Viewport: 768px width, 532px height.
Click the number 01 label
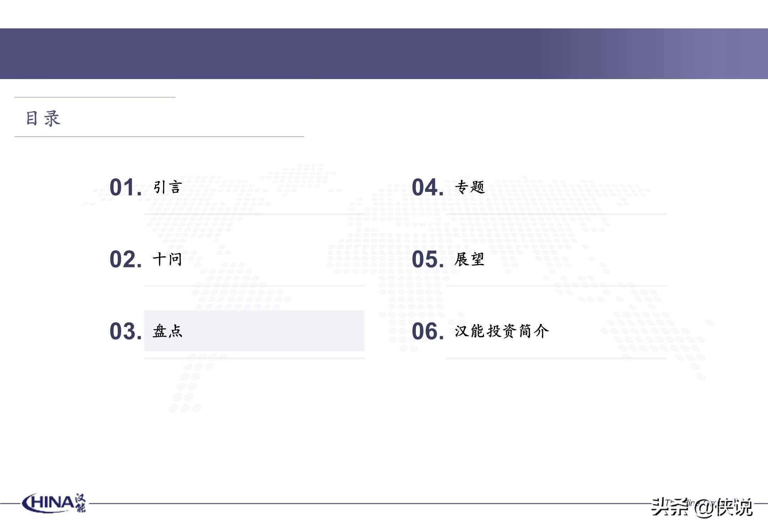[x=126, y=187]
